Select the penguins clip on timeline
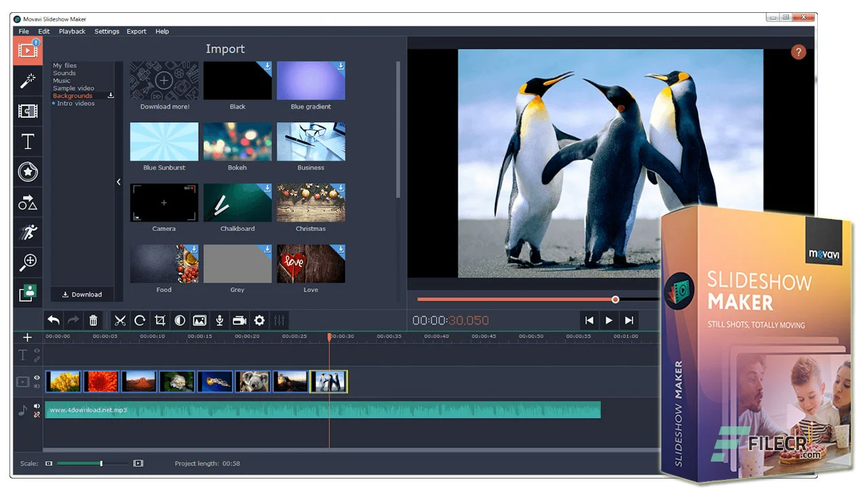 pyautogui.click(x=329, y=382)
